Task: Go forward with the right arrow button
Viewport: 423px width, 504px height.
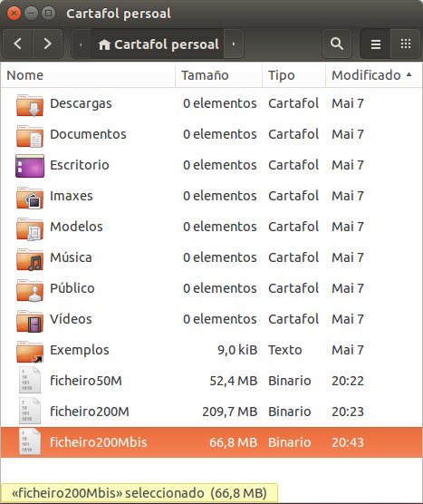Action: click(x=47, y=44)
